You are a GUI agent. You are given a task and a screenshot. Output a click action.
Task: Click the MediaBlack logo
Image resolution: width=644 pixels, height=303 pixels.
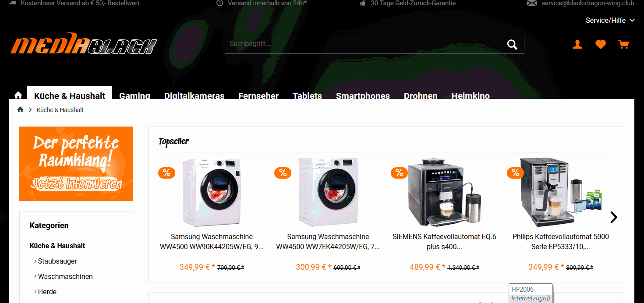(x=83, y=44)
